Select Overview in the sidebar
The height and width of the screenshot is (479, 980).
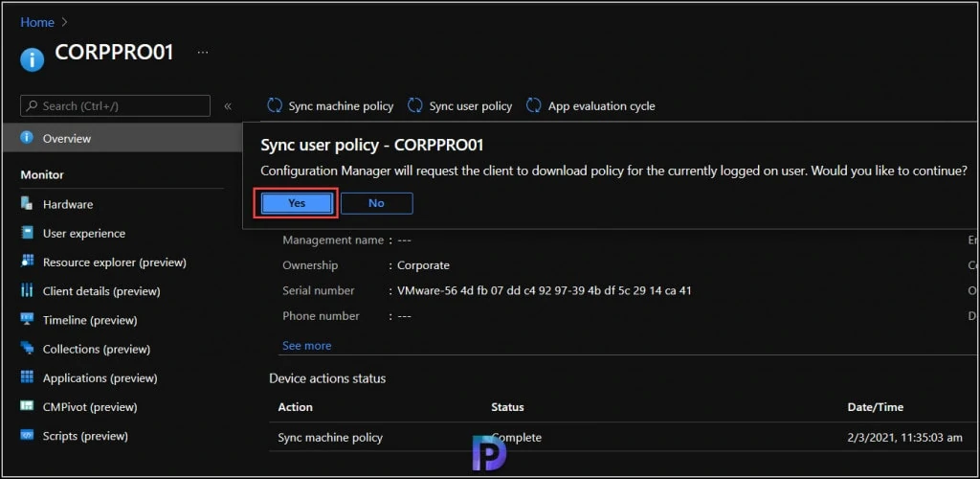point(122,138)
